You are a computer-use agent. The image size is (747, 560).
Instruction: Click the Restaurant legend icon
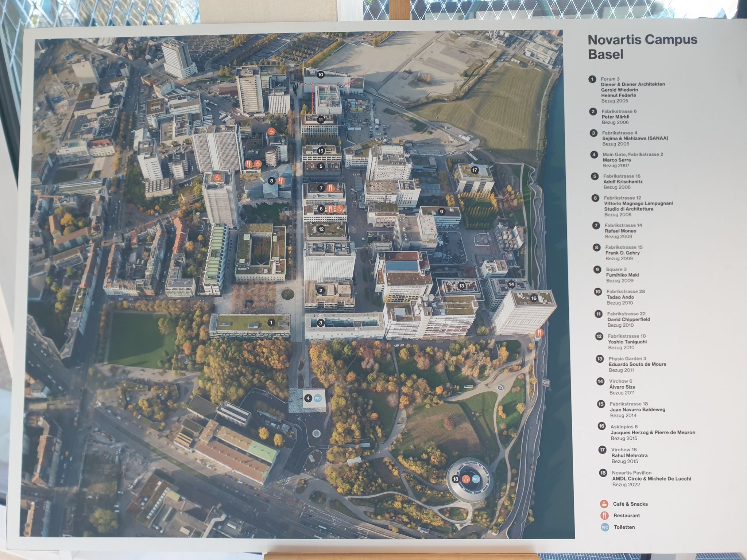604,516
